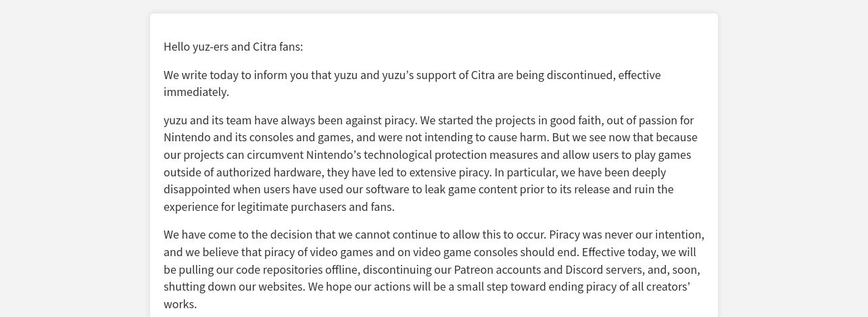The width and height of the screenshot is (868, 317).
Task: Click the words "extensive piracy"
Action: click(x=448, y=172)
